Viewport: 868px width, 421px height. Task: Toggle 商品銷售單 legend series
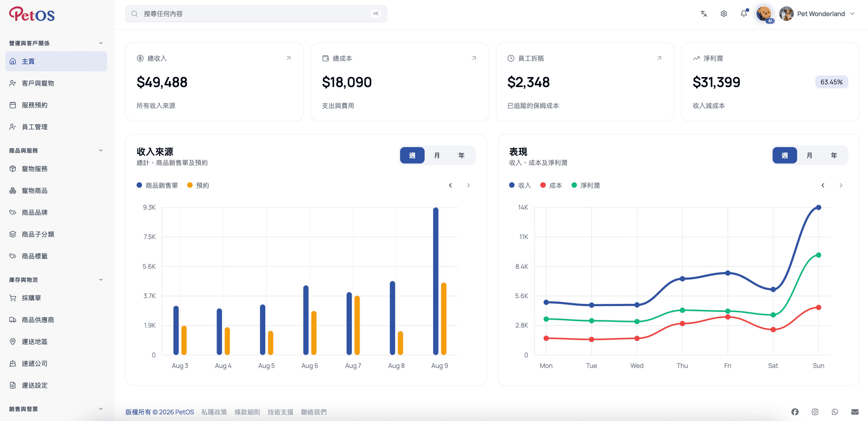pyautogui.click(x=157, y=185)
